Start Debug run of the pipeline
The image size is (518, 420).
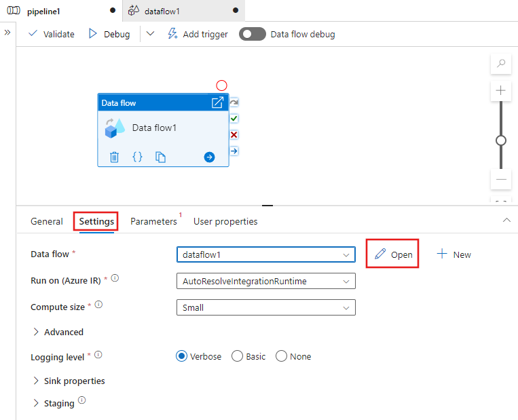pyautogui.click(x=110, y=34)
